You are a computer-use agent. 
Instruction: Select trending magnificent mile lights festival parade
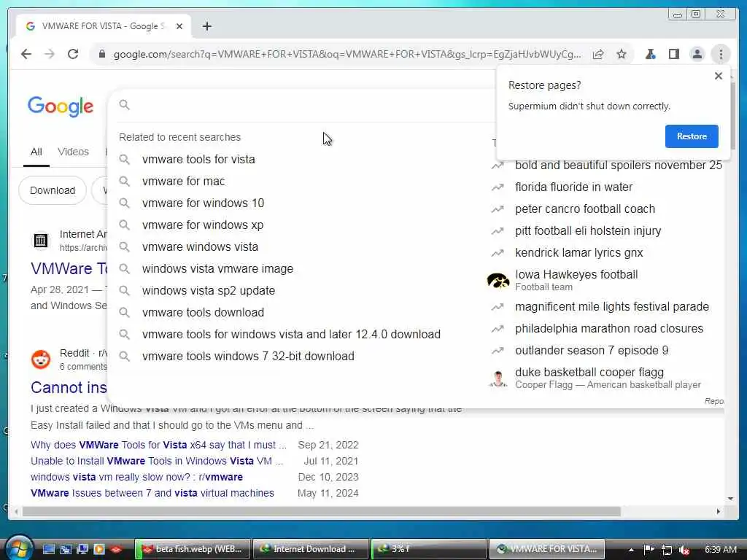(x=612, y=307)
